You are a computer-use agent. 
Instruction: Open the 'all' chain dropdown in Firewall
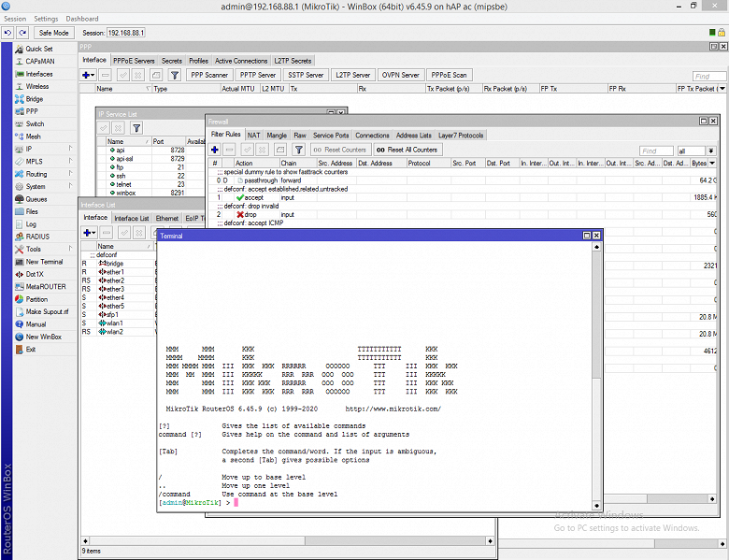click(x=712, y=151)
